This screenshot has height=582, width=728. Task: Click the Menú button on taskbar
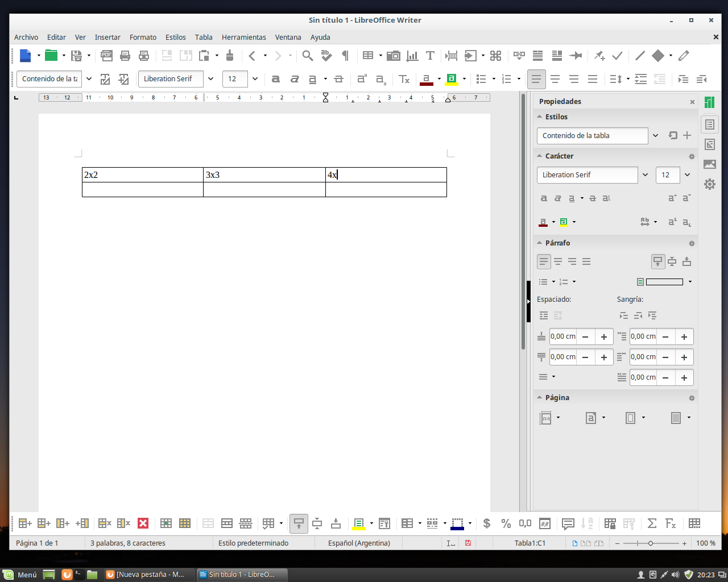(20, 575)
